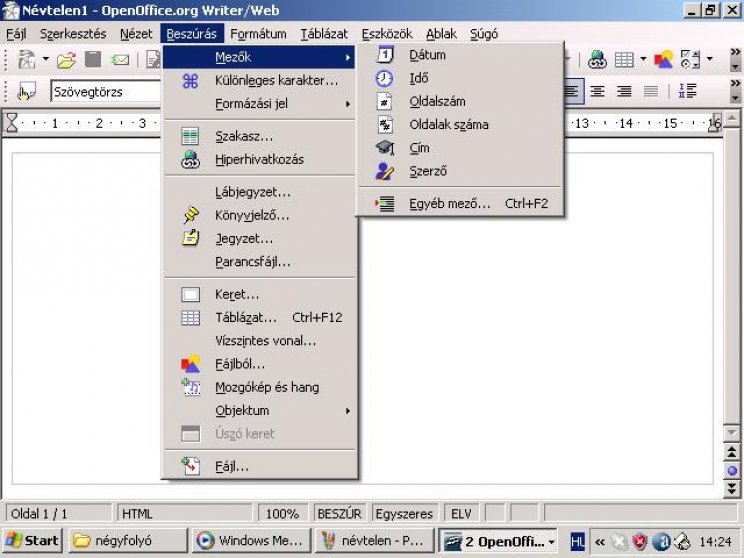Click the Save diskette toolbar icon

[93, 60]
